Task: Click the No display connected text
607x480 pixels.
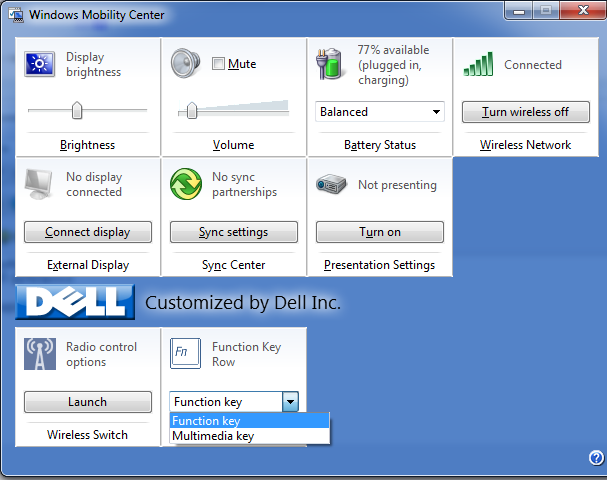Action: tap(94, 184)
